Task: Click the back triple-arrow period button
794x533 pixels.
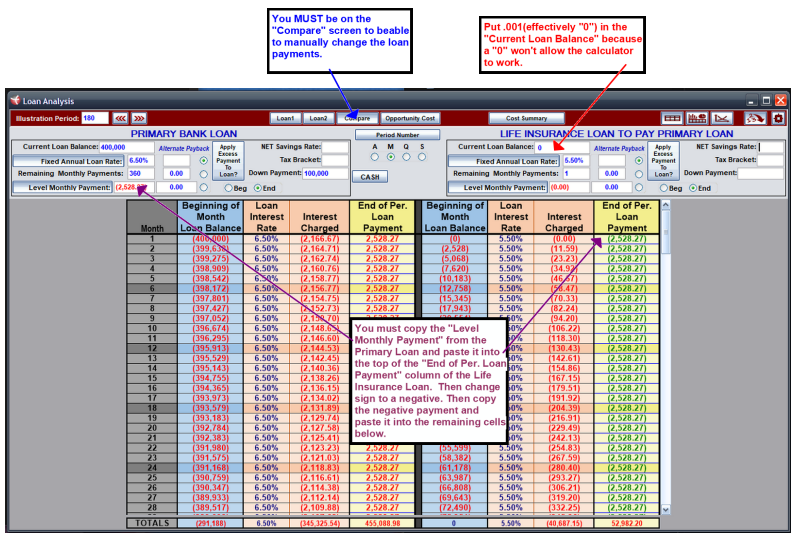Action: click(x=120, y=118)
